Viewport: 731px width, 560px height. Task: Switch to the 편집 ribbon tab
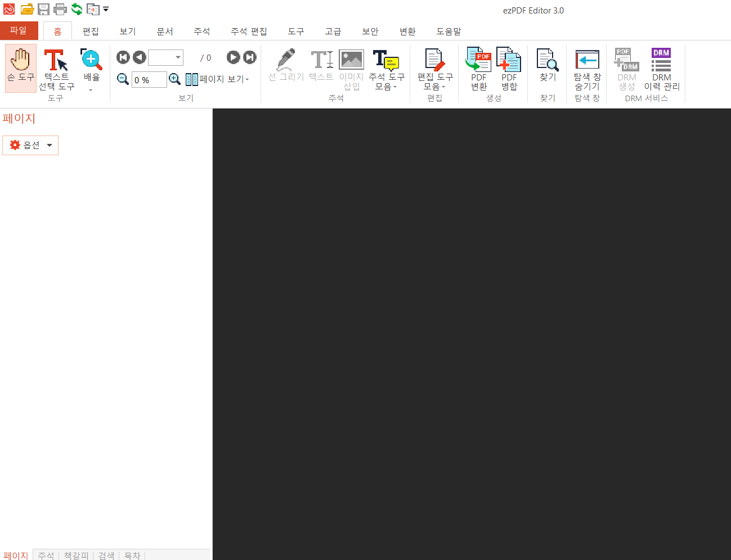tap(91, 31)
